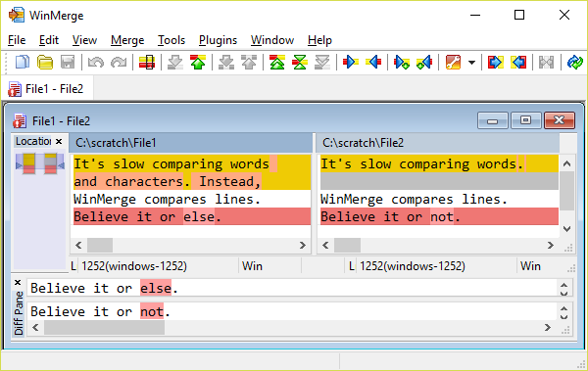
Task: Click the highlighted 'else' in the Diff Pane
Action: click(156, 288)
